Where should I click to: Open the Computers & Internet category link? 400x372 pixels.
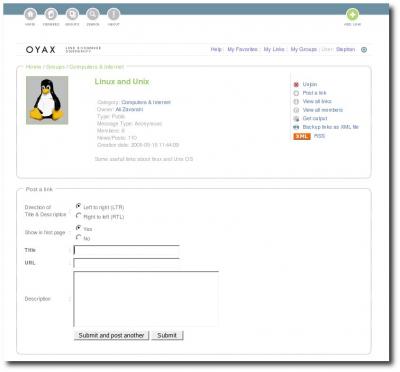146,102
